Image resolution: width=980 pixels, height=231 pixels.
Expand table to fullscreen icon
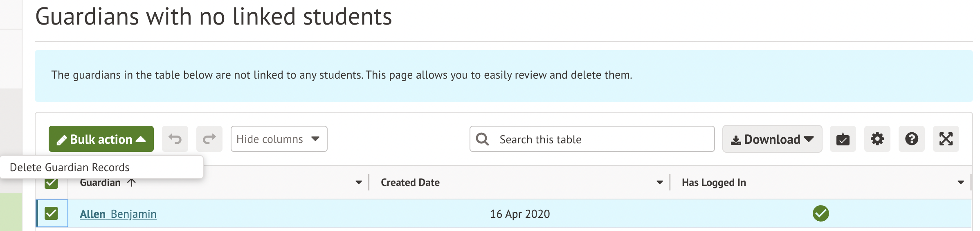(x=946, y=139)
